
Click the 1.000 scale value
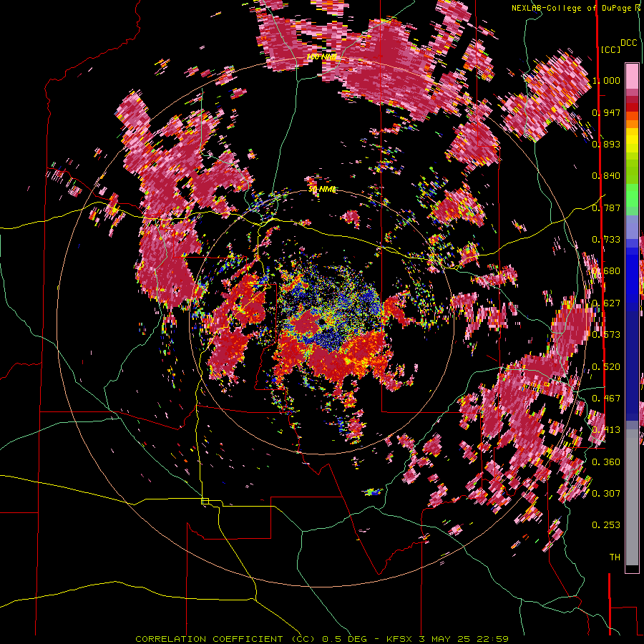606,80
